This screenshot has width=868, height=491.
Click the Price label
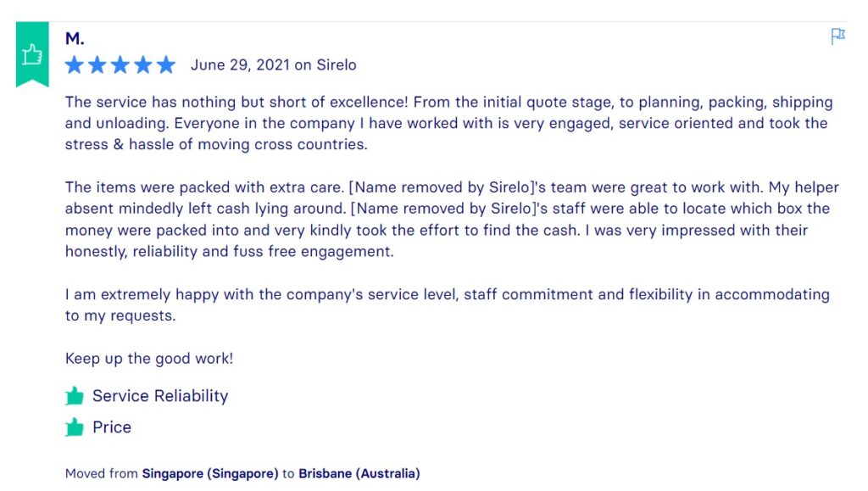pos(111,427)
